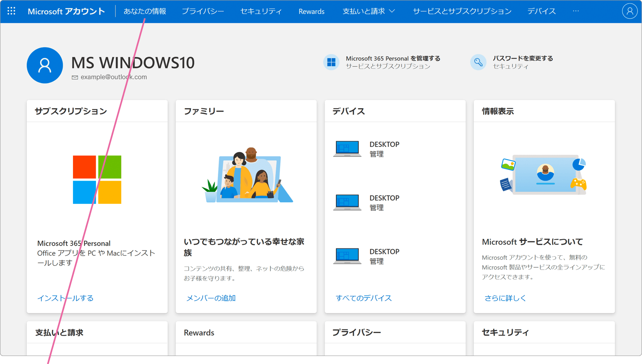Click the Microsoft four-color logo in the サブスクリプション card

coord(97,179)
